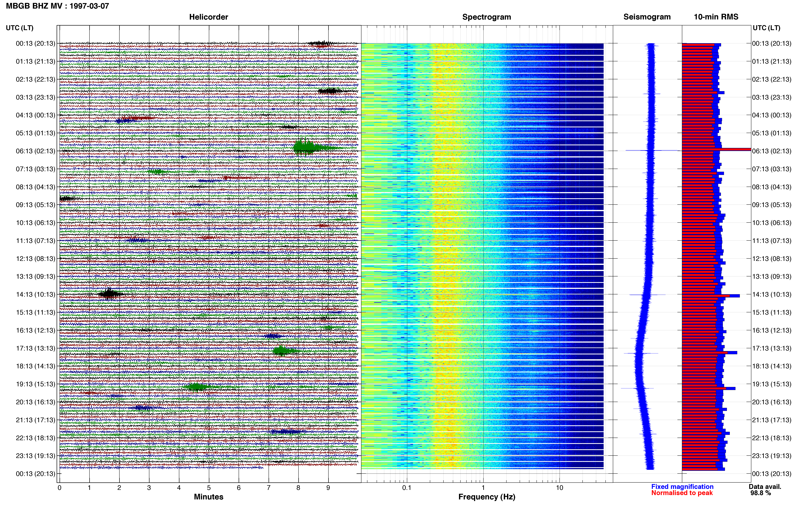Click the seismogram spike at the 06:13 row
The image size is (812, 508).
[x=652, y=150]
